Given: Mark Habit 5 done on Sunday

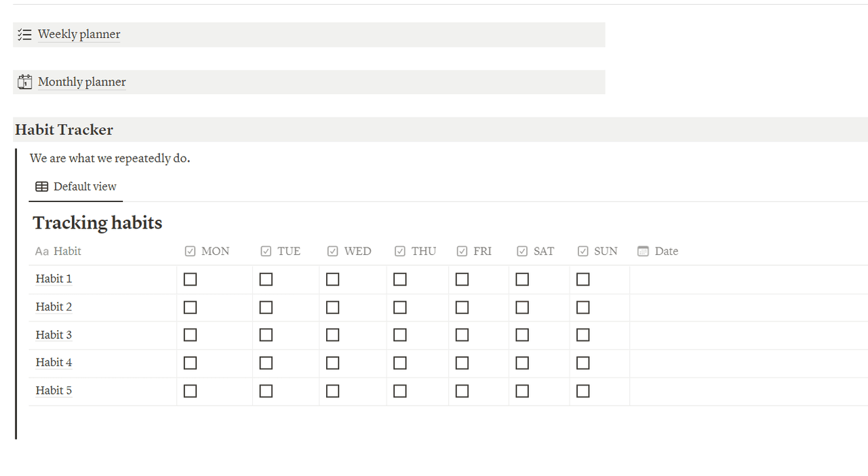Looking at the screenshot, I should click(x=583, y=391).
